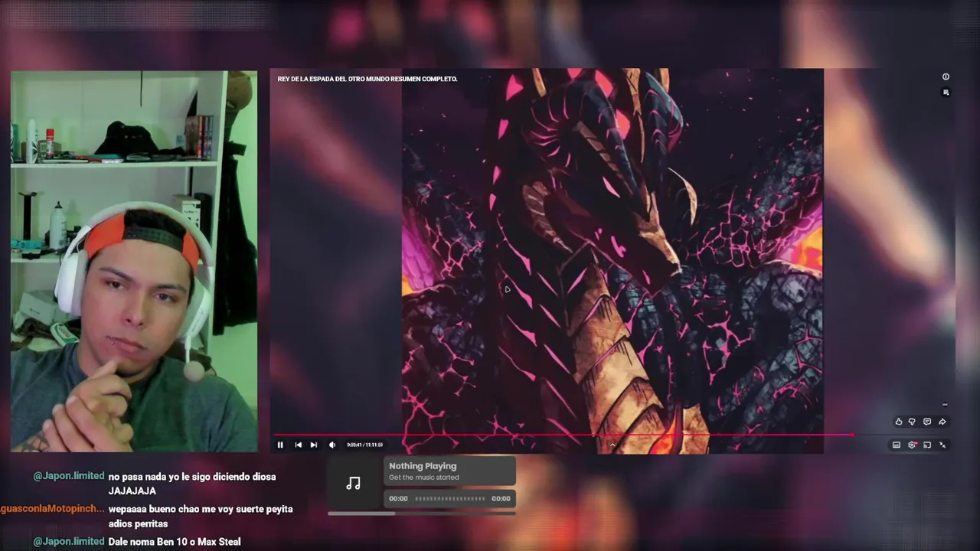The width and height of the screenshot is (980, 551).
Task: Click the Nothing Playing music card
Action: [449, 471]
